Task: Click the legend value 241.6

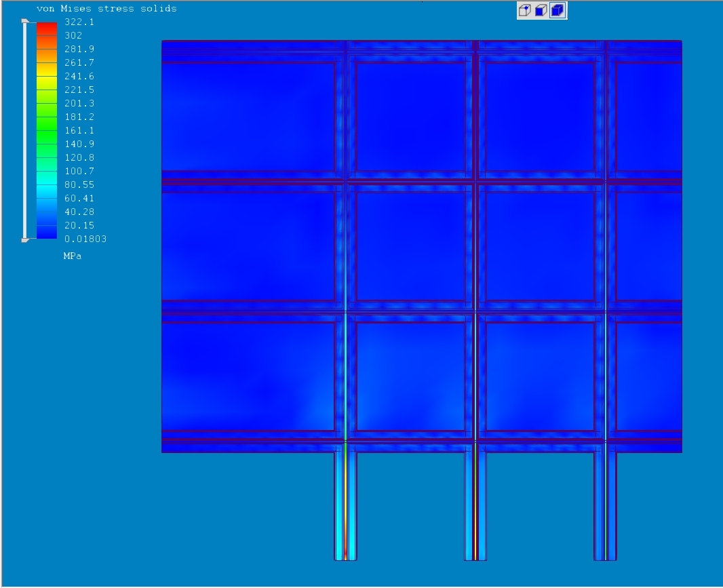Action: 79,76
